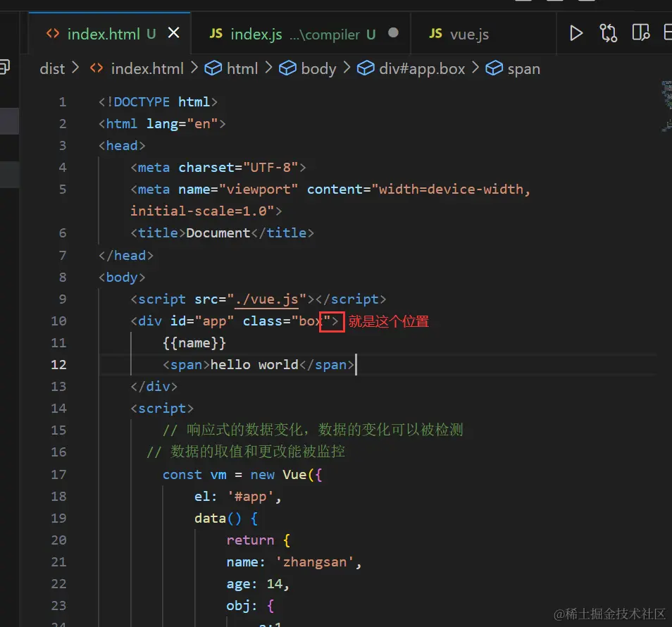The image size is (672, 627).
Task: Click the chevron after index.html breadcrumb
Action: coord(194,68)
